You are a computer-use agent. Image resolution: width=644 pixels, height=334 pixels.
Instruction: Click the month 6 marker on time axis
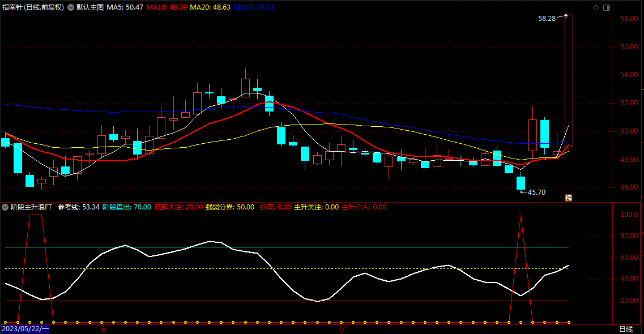click(103, 329)
